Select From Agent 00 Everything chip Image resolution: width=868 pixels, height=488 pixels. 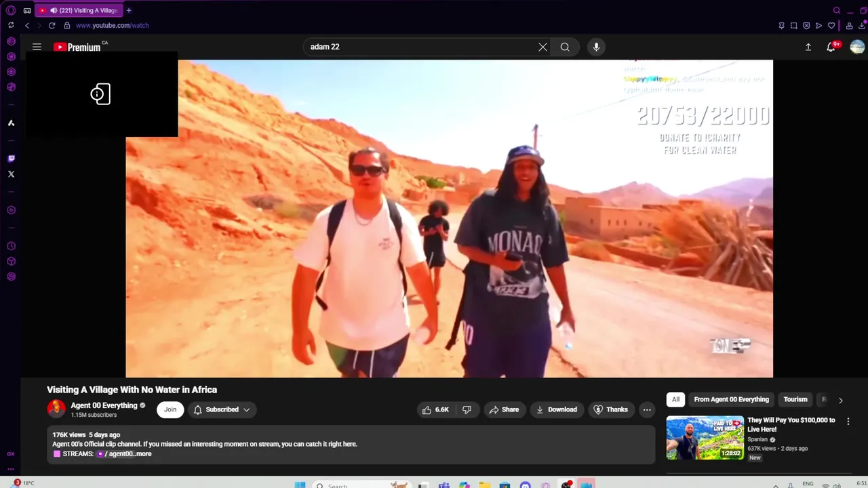(731, 399)
